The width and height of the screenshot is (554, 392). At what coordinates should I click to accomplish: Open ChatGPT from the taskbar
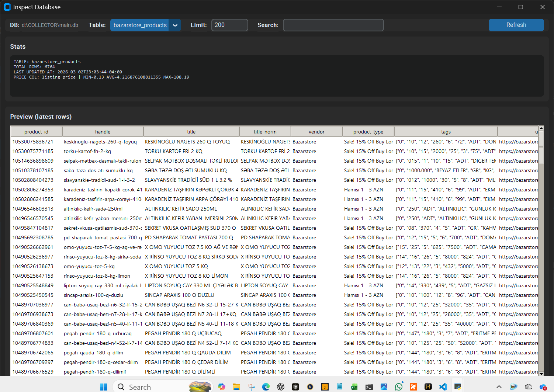coord(281,387)
